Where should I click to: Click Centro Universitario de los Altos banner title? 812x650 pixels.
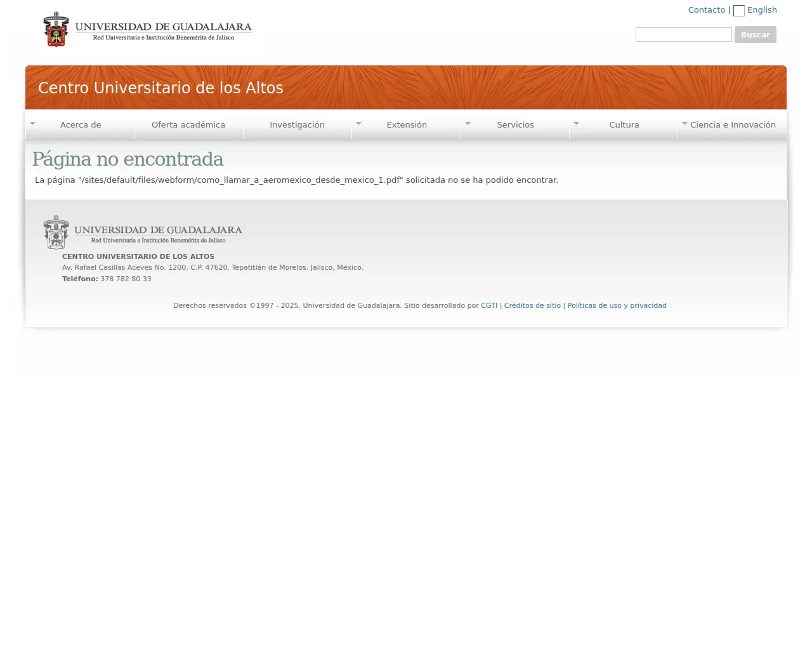160,88
